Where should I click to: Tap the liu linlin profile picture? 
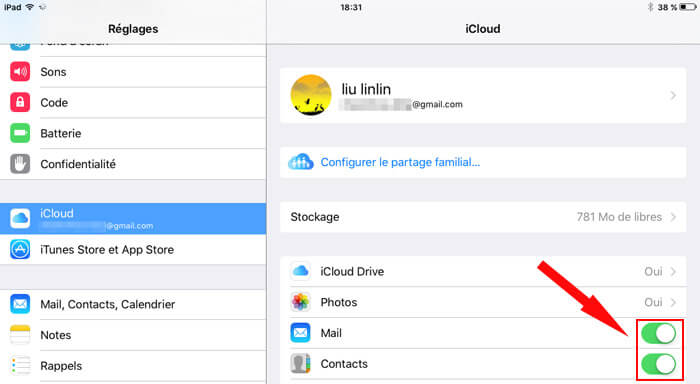[311, 95]
